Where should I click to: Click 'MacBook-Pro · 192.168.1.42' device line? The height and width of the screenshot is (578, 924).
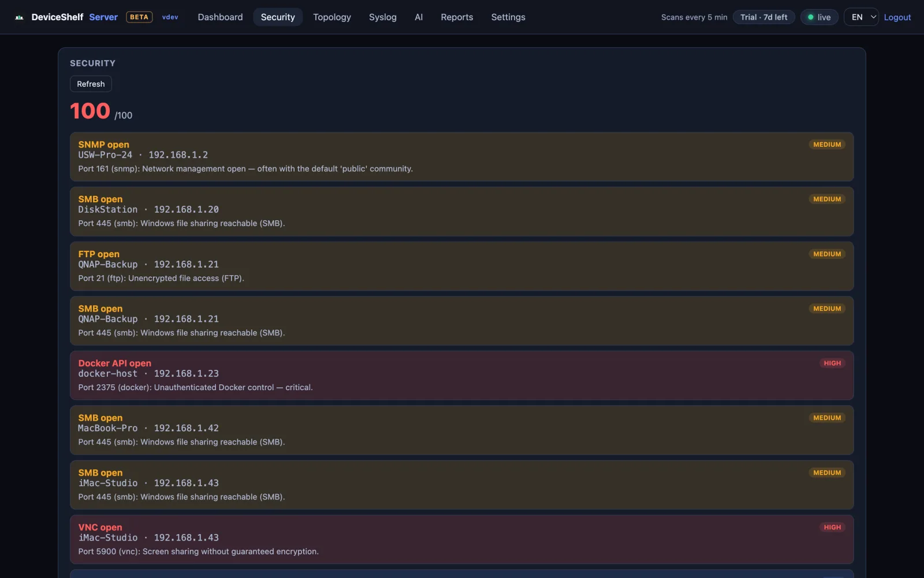148,428
